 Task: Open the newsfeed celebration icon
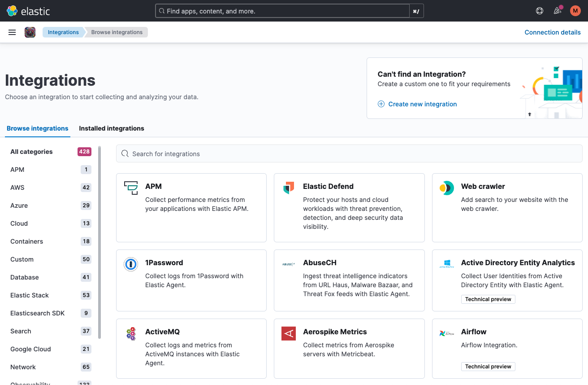[x=558, y=11]
